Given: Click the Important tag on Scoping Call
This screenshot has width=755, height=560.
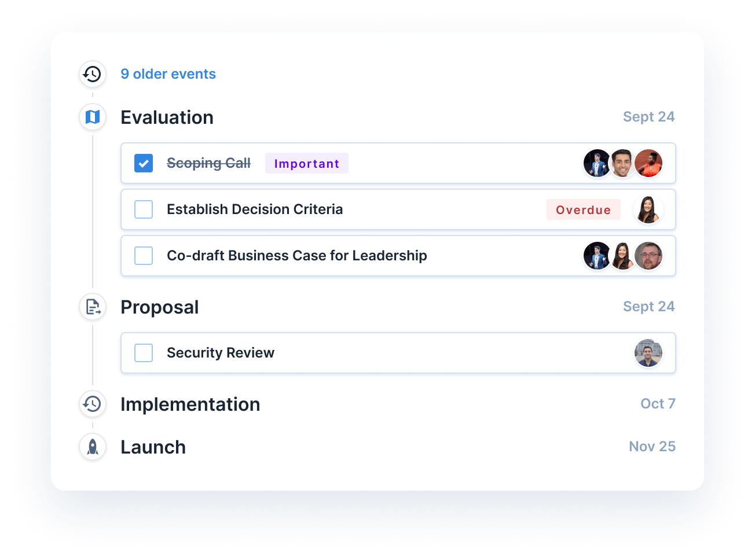Looking at the screenshot, I should [x=307, y=164].
